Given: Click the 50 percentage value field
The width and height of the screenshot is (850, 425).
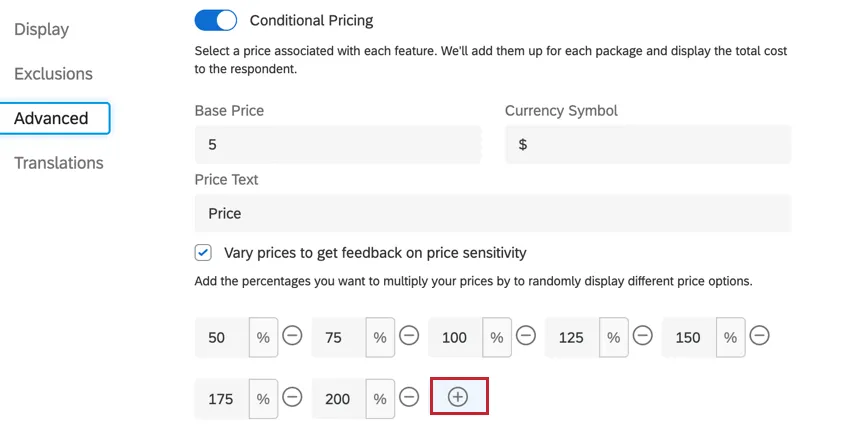Looking at the screenshot, I should [x=221, y=338].
